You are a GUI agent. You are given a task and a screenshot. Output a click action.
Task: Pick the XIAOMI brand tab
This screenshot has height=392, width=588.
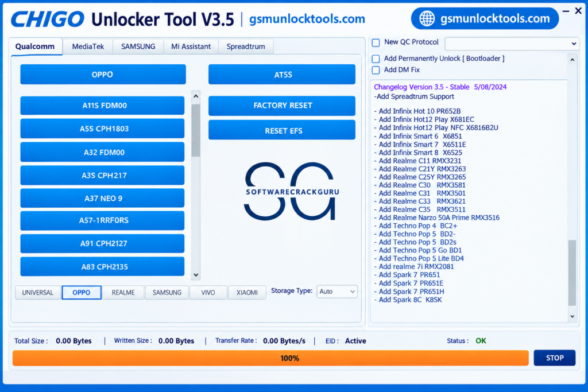(x=247, y=293)
